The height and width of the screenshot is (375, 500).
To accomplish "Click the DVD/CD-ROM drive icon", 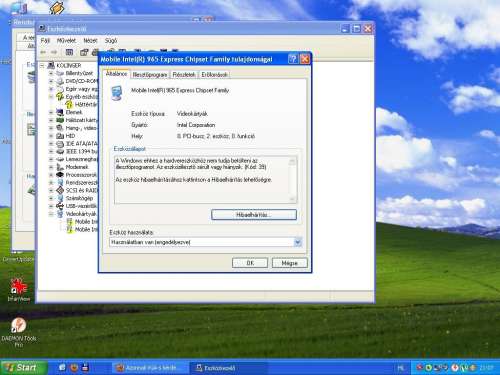I will coord(60,81).
